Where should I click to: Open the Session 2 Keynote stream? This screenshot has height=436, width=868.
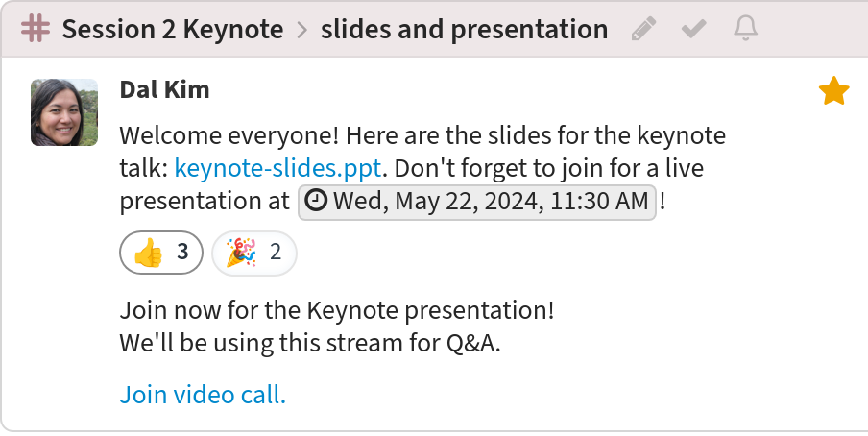(x=173, y=29)
